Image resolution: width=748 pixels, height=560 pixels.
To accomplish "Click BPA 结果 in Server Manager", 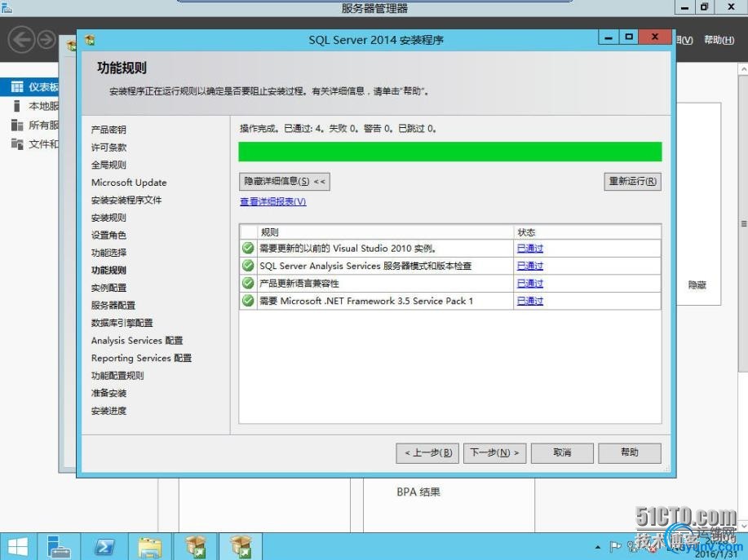I will coord(418,492).
